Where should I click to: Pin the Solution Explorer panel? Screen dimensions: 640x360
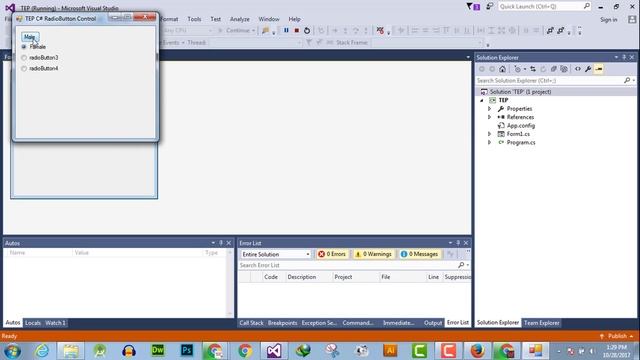pyautogui.click(x=624, y=58)
